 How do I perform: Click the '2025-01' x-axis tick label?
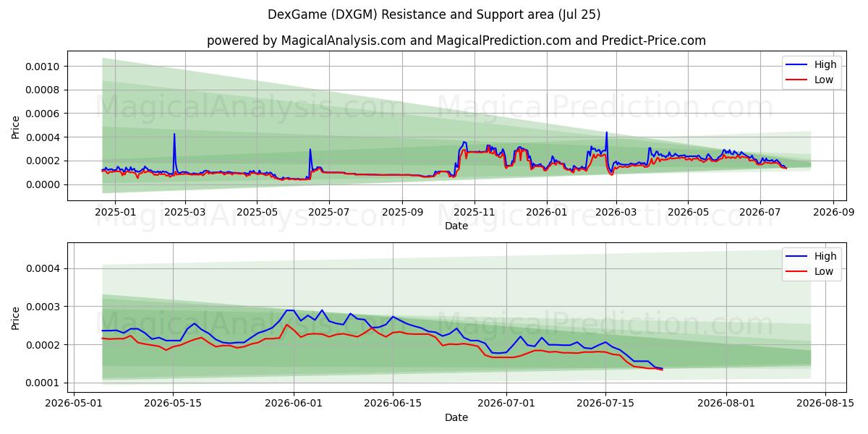pyautogui.click(x=115, y=213)
